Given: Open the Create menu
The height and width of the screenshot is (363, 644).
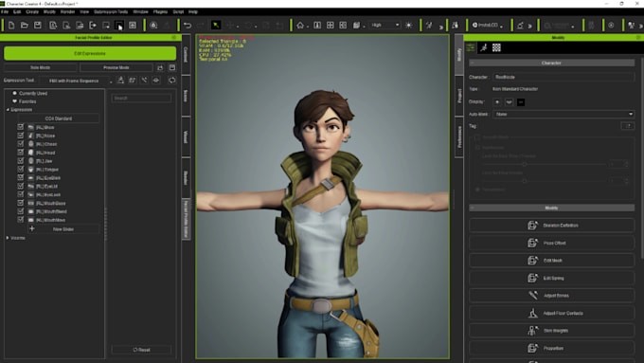Looking at the screenshot, I should [x=32, y=12].
